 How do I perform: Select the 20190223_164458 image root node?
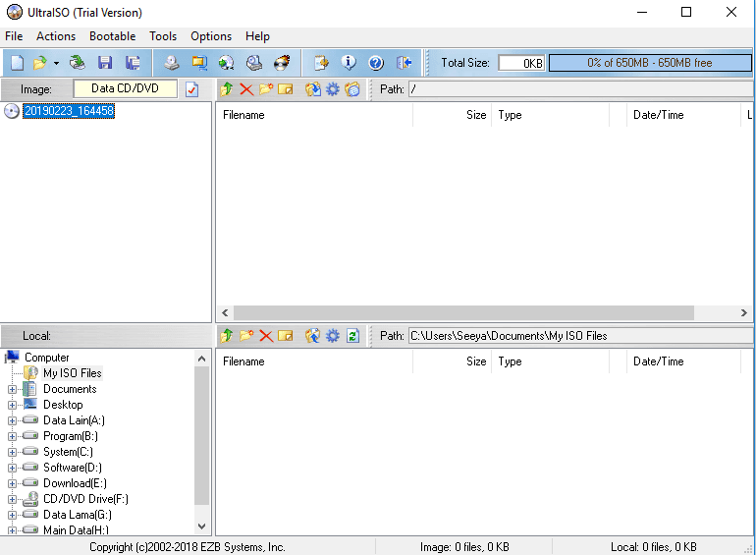point(69,111)
